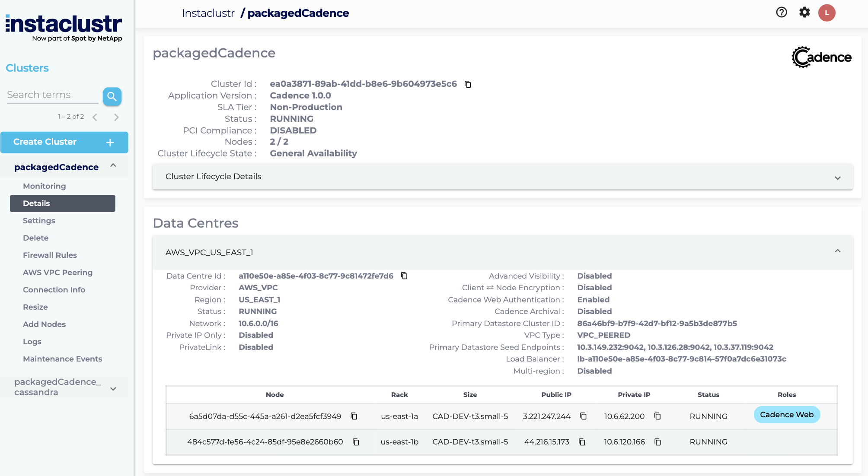Viewport: 868px width, 476px height.
Task: Open the user avatar menu
Action: point(827,13)
